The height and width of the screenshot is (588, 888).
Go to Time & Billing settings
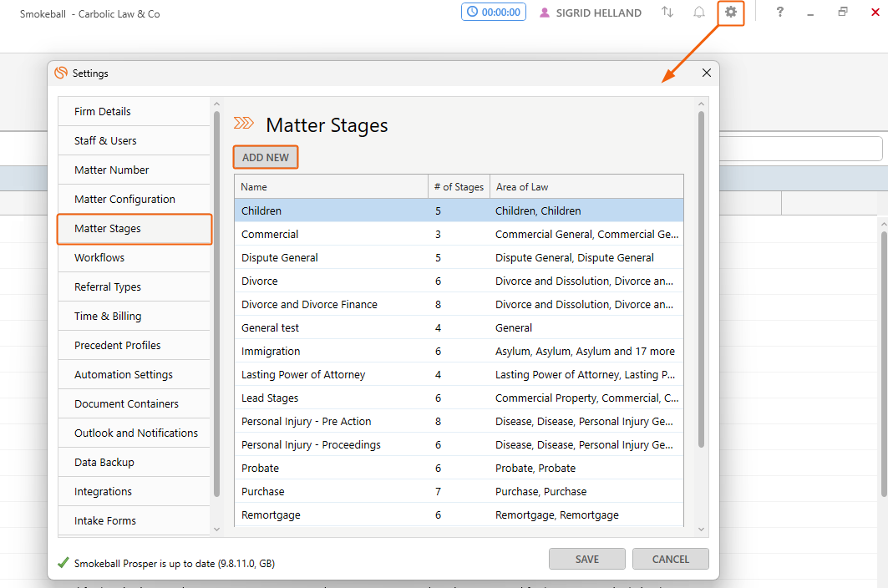(x=134, y=316)
